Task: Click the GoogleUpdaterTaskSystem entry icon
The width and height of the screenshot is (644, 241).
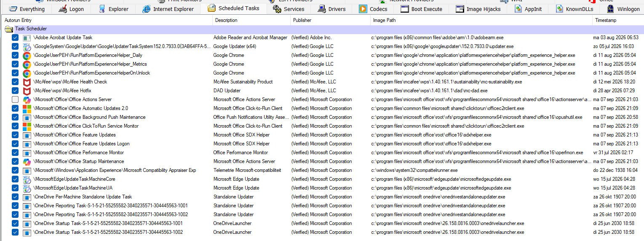Action: point(27,47)
